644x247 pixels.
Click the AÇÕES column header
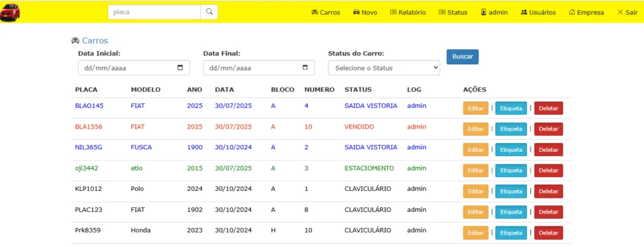[x=475, y=89]
